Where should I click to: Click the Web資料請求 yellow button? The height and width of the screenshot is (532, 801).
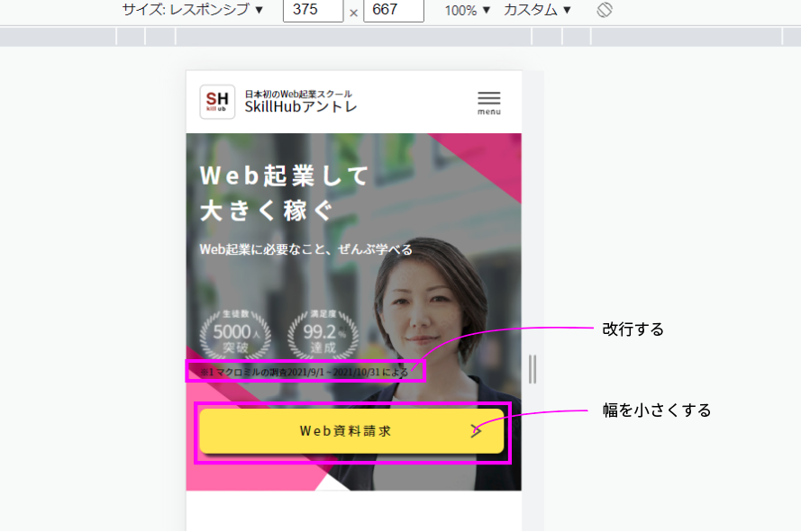[x=351, y=431]
